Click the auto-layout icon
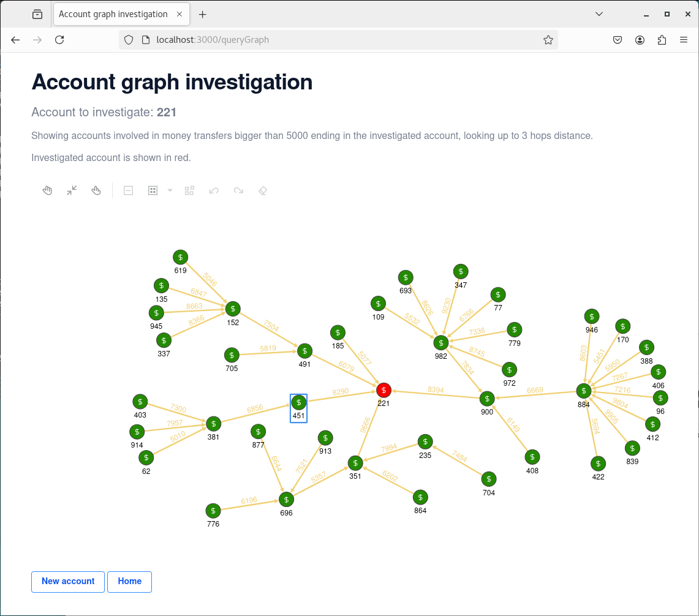Viewport: 699px width, 616px height. tap(189, 190)
